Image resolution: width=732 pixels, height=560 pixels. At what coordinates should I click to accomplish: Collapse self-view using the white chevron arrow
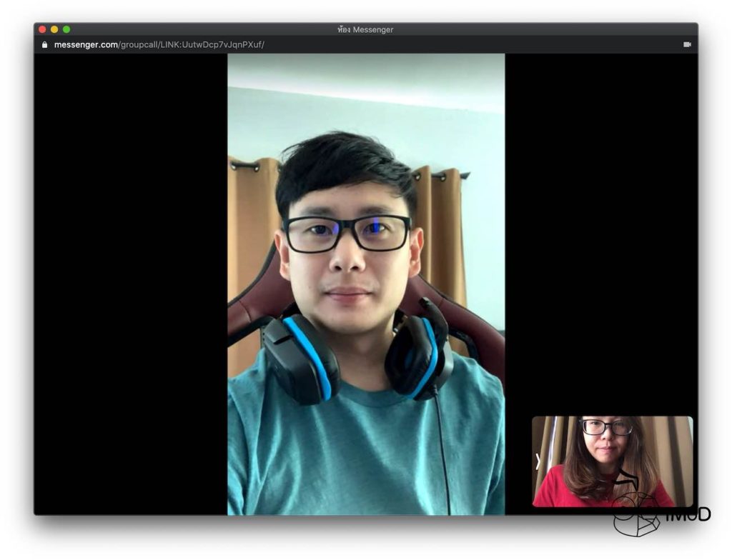538,462
